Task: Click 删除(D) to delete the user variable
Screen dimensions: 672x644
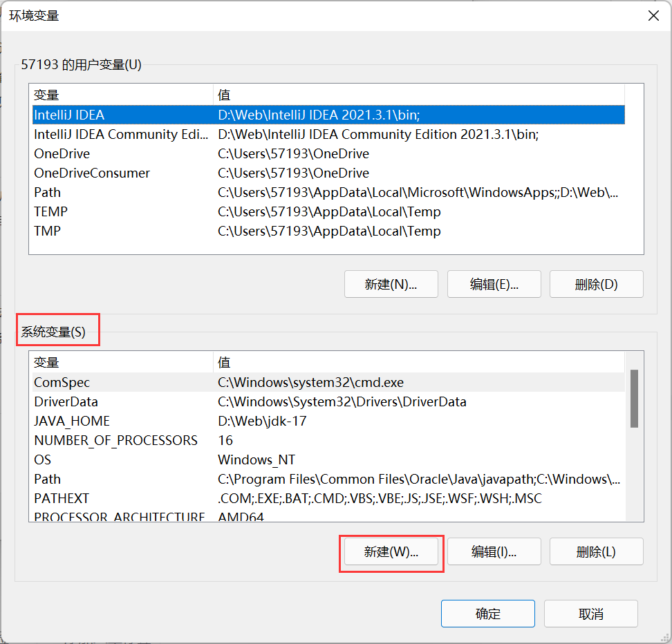Action: (x=596, y=283)
